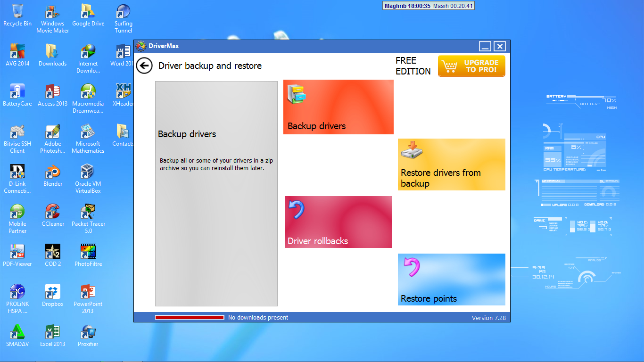Image resolution: width=644 pixels, height=362 pixels.
Task: Select the Recycle Bin desktop icon
Action: pyautogui.click(x=17, y=15)
